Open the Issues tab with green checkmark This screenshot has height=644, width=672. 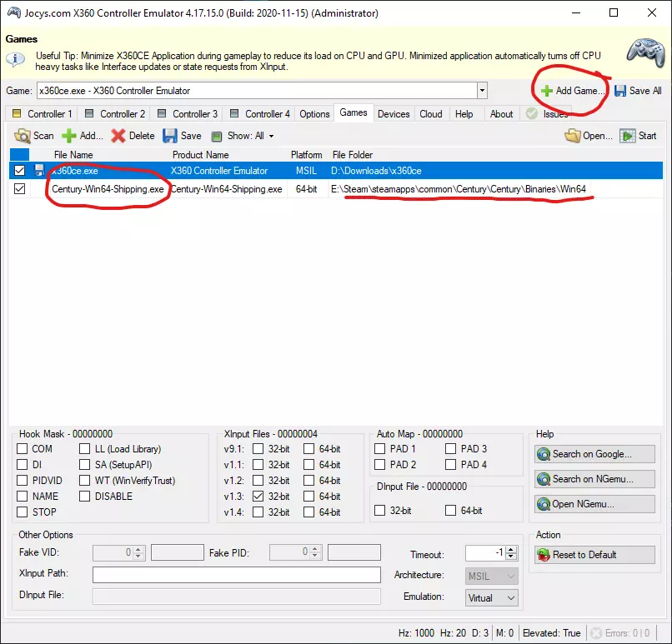point(547,114)
